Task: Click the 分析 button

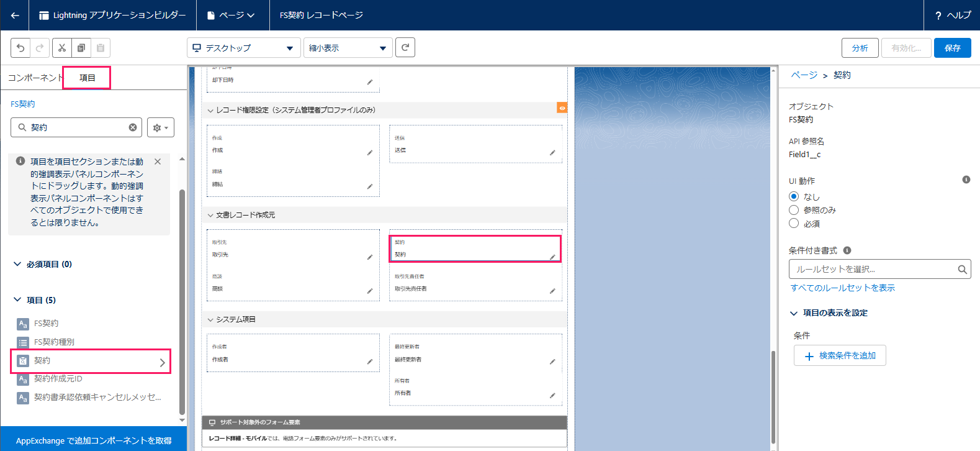Action: pyautogui.click(x=860, y=48)
